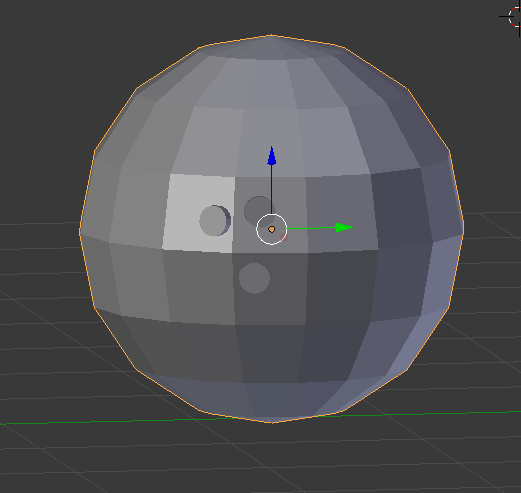521x493 pixels.
Task: Click the round dimple in the lower middle face
Action: (x=254, y=278)
